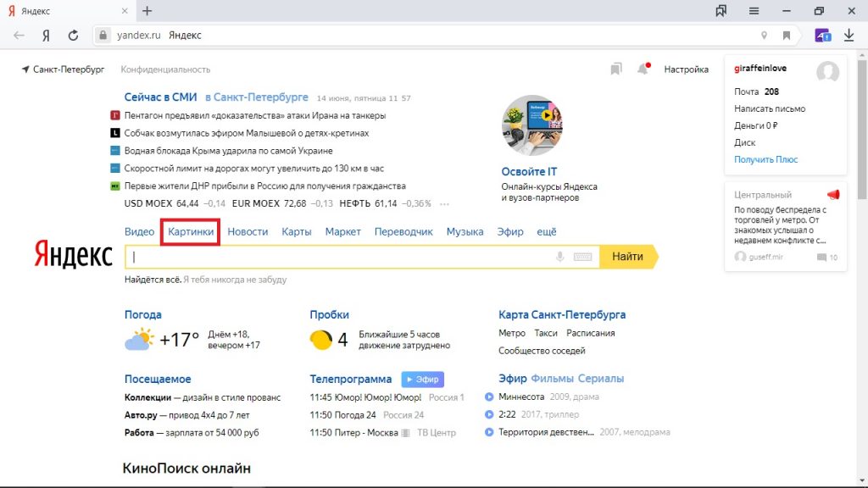Click the comments icon on guseff.mir post
Screen dimensions: 868x488
point(821,258)
